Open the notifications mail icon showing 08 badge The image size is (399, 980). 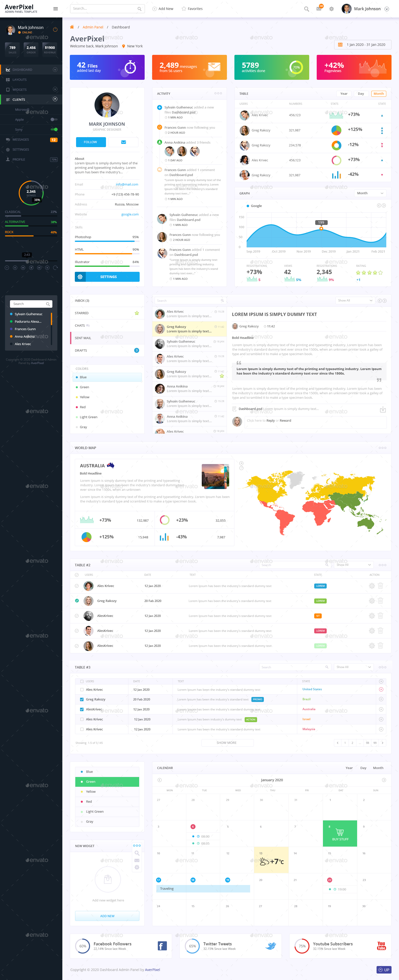coord(319,9)
